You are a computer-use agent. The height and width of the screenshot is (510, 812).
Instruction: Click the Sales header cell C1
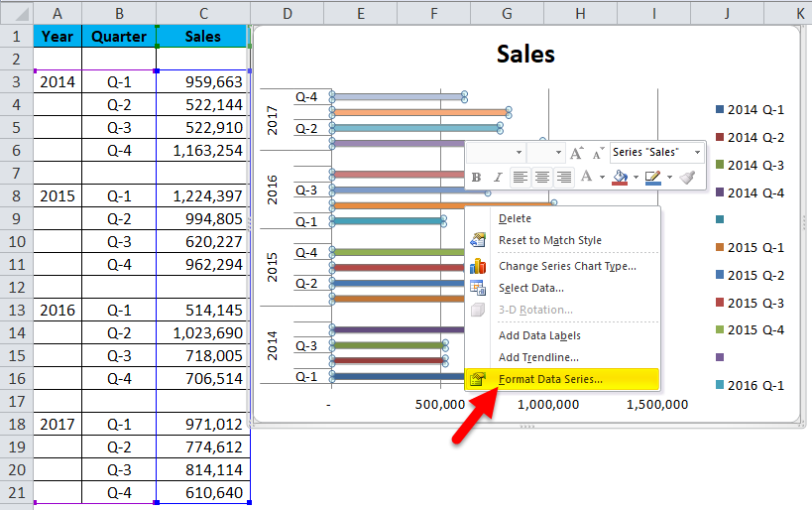pyautogui.click(x=202, y=36)
